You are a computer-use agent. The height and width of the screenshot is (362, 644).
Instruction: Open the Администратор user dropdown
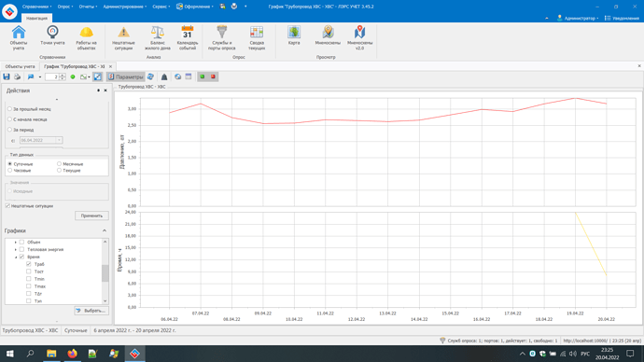[x=578, y=18]
